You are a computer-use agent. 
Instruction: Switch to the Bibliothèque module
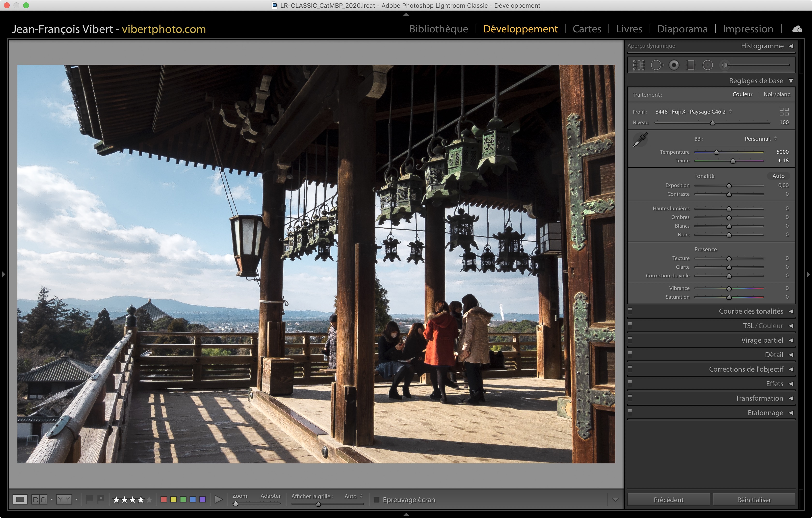[x=438, y=29]
